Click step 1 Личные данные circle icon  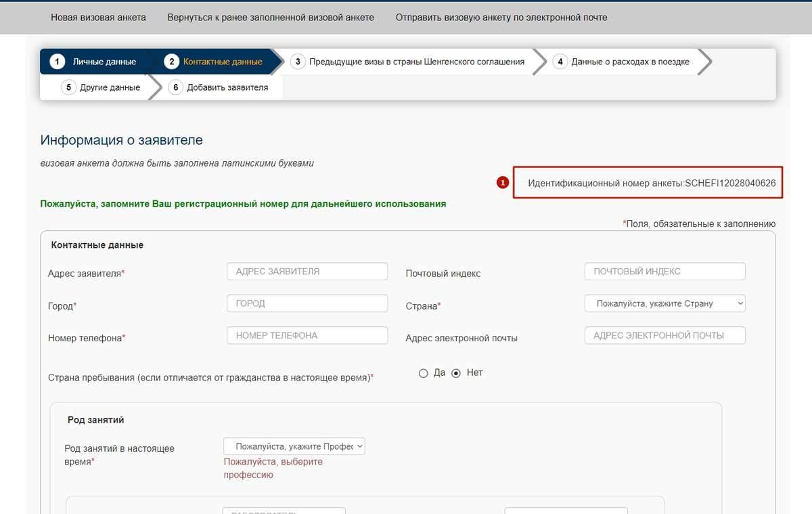coord(58,62)
